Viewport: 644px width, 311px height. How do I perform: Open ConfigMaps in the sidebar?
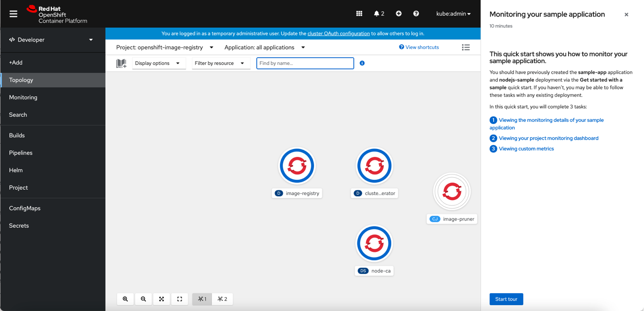click(x=53, y=209)
